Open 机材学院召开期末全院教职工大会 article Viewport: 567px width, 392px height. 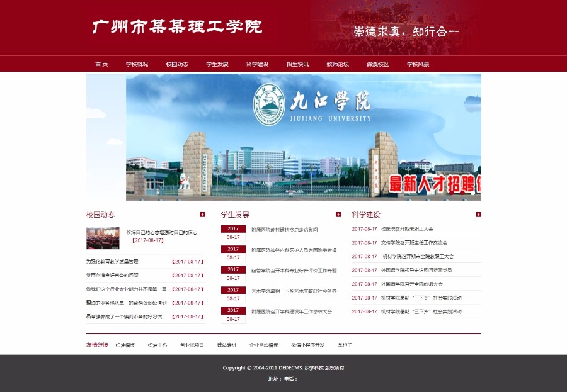pos(418,256)
